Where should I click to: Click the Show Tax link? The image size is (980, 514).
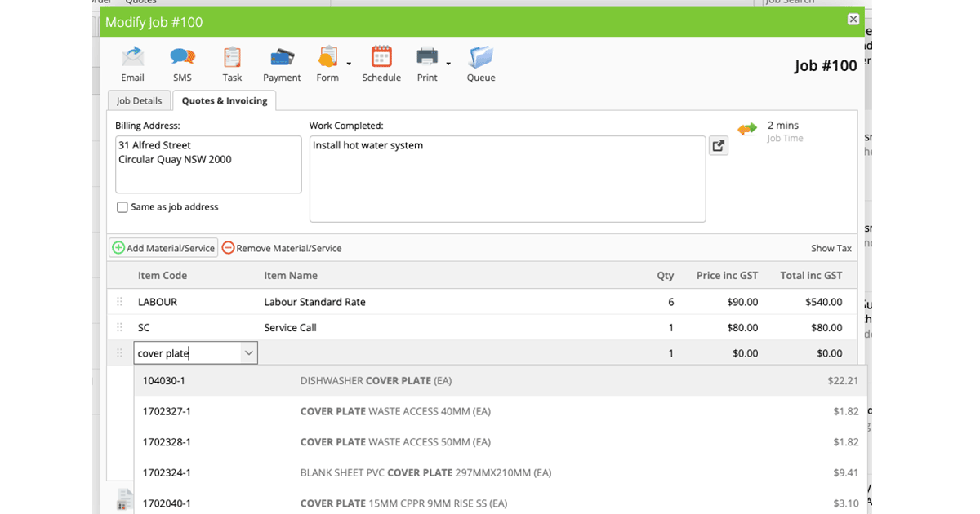(x=831, y=248)
